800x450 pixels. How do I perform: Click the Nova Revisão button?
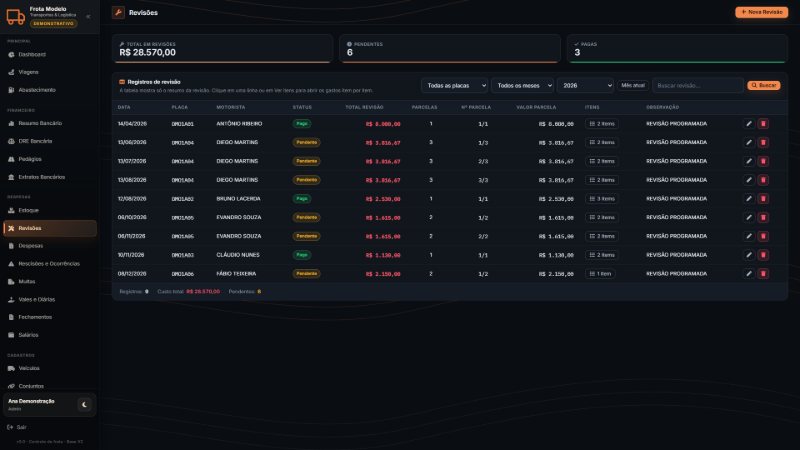coord(761,12)
